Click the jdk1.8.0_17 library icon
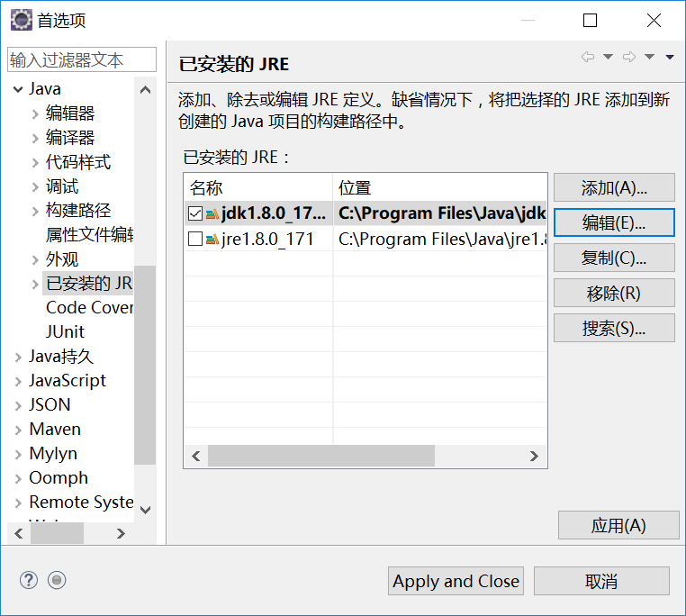Viewport: 686px width, 616px height. [x=212, y=213]
